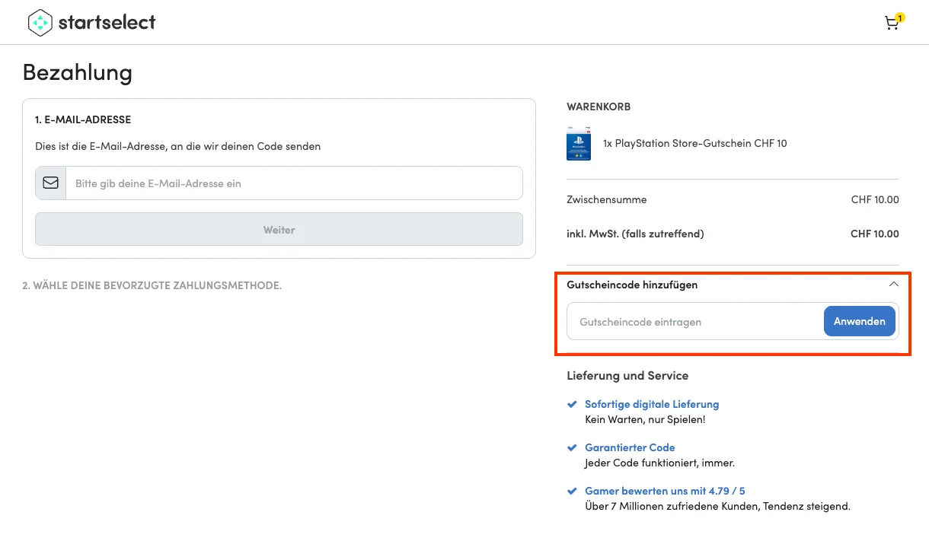Click into the Gutscheincode eintragen field
Image resolution: width=929 pixels, height=560 pixels.
[x=694, y=322]
